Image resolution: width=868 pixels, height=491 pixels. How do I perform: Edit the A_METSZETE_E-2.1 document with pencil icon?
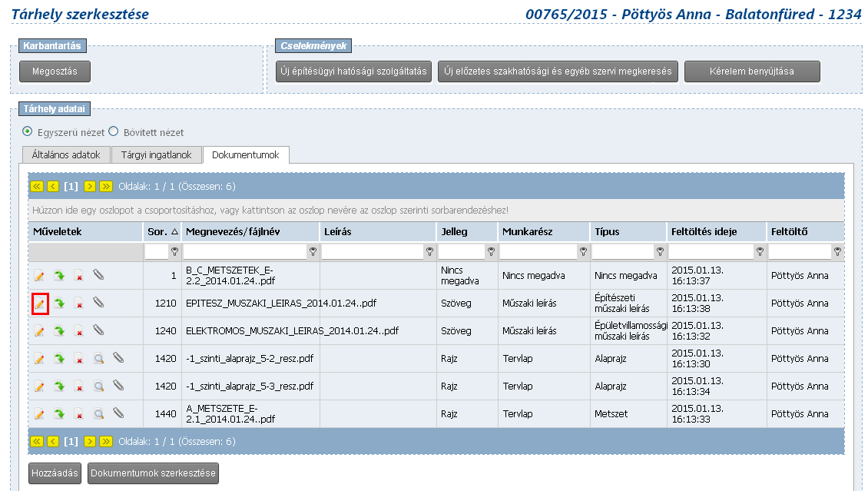point(39,414)
